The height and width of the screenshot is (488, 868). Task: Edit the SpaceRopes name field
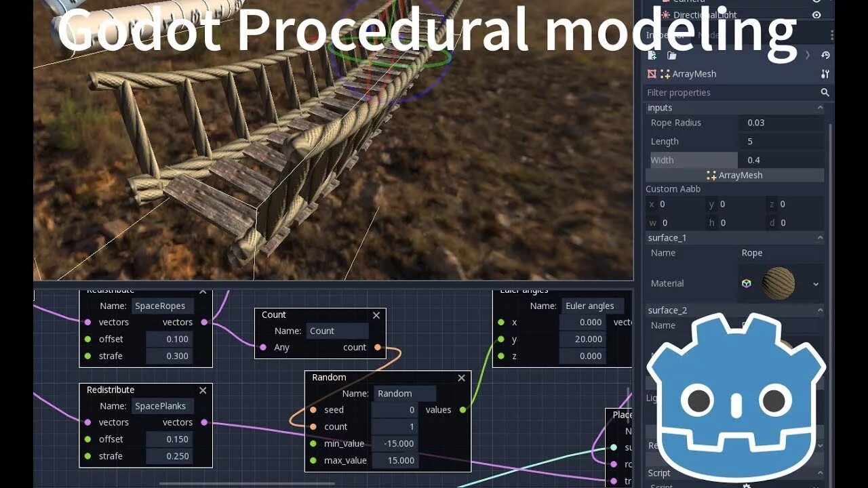pyautogui.click(x=163, y=306)
